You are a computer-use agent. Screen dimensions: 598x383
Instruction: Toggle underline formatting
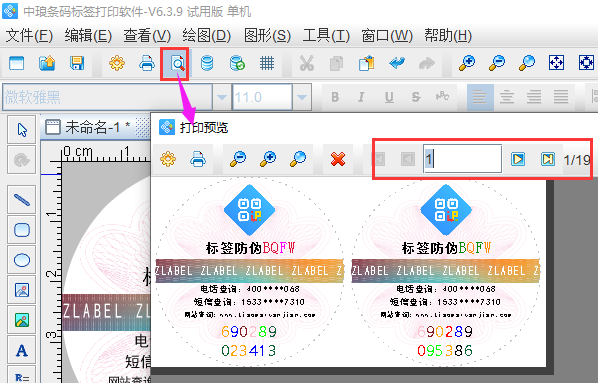tap(389, 97)
